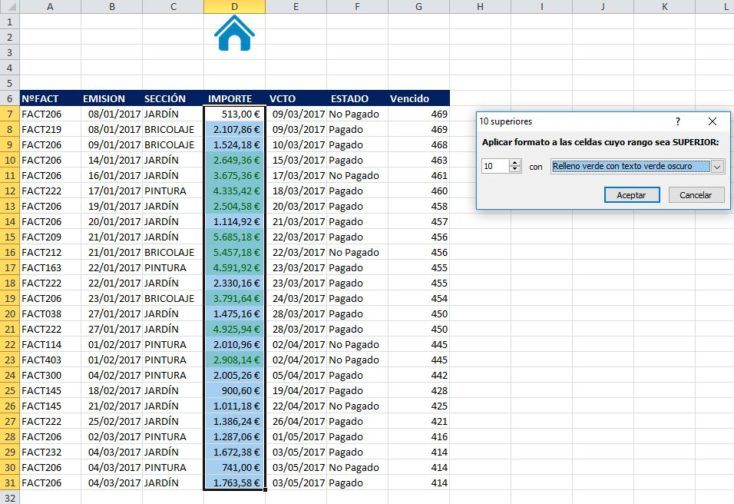This screenshot has width=734, height=504.
Task: Select cell with 1.763,58 €
Action: (234, 482)
